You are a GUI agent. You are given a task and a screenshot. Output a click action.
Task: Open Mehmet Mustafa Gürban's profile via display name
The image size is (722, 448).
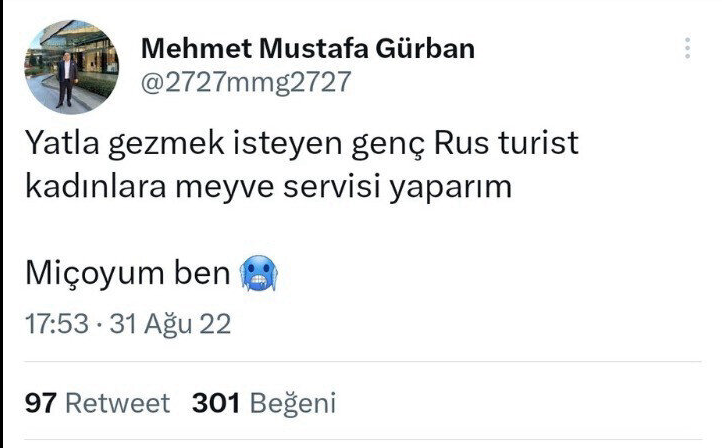click(x=307, y=48)
